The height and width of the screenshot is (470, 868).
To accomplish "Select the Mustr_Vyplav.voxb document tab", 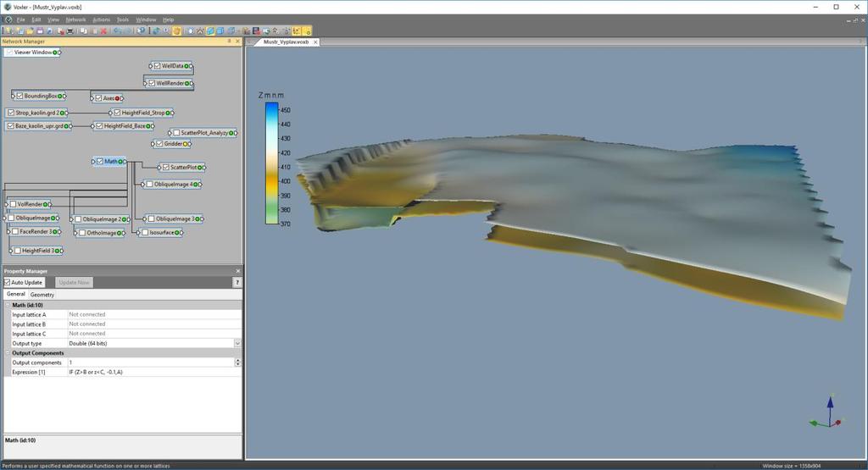I will [286, 42].
